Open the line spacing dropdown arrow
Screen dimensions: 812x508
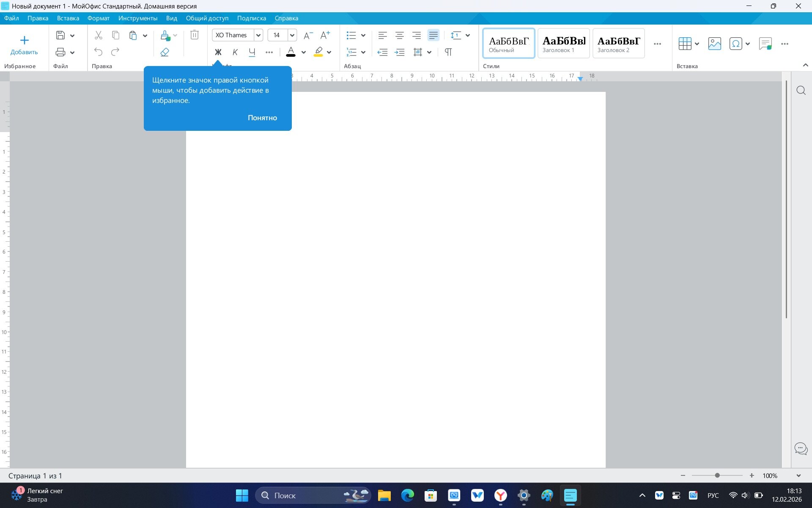coord(468,35)
